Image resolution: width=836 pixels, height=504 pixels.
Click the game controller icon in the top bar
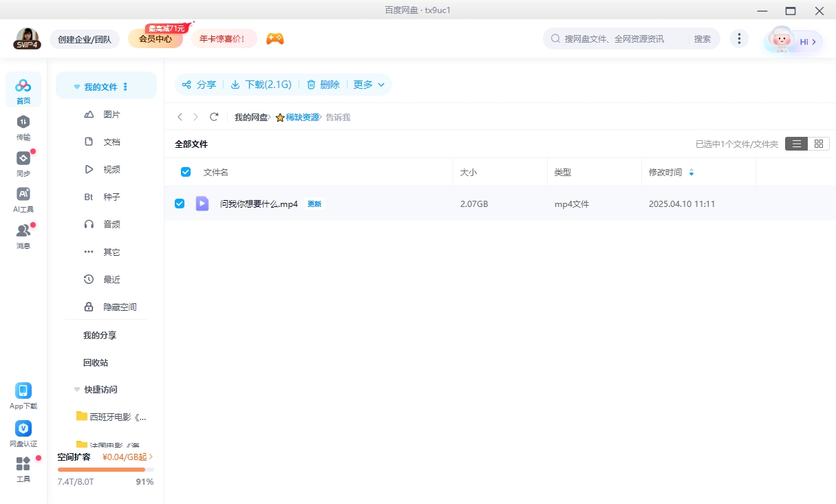tap(275, 39)
